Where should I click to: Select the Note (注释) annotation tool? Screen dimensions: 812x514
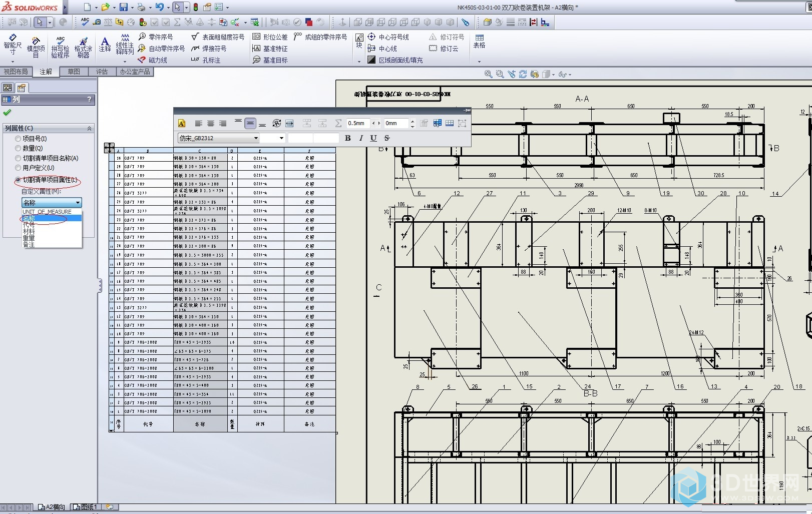coord(105,44)
